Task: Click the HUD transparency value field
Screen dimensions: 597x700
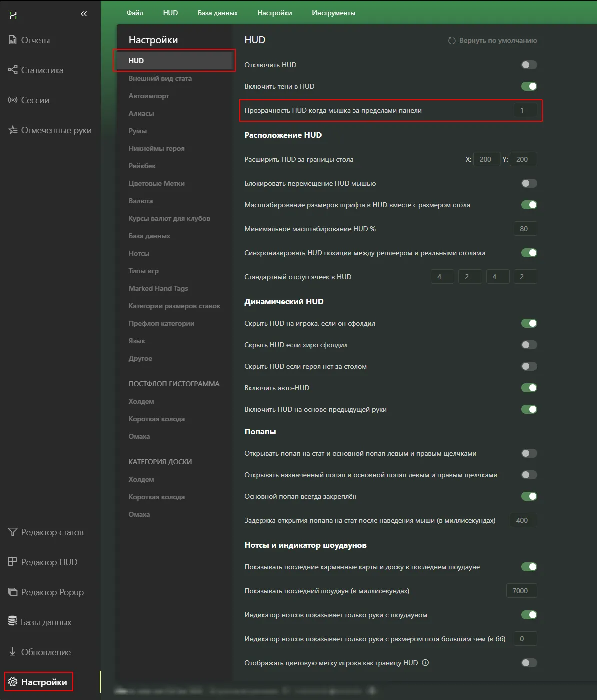Action: (x=525, y=110)
